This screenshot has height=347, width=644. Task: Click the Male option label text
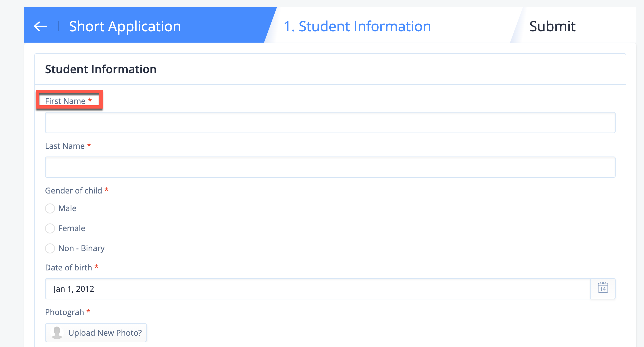point(67,208)
